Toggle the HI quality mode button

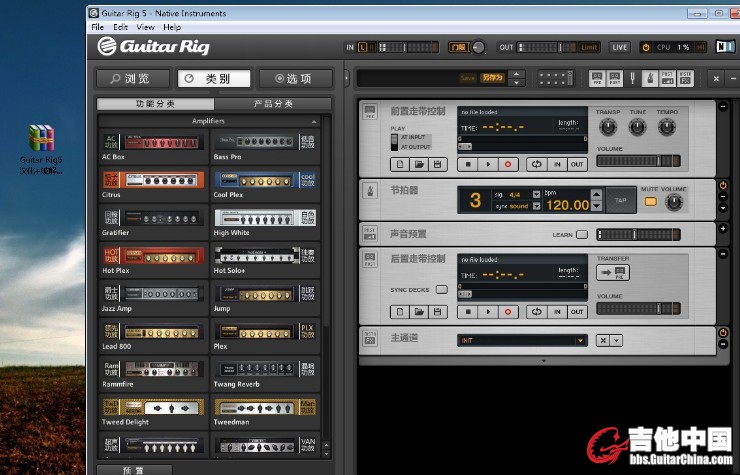tap(700, 47)
